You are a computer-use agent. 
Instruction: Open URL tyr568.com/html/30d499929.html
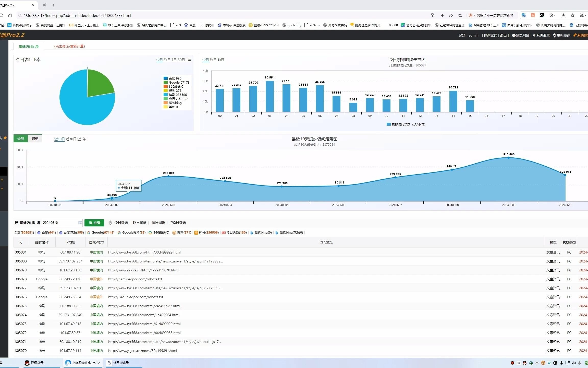coord(144,252)
